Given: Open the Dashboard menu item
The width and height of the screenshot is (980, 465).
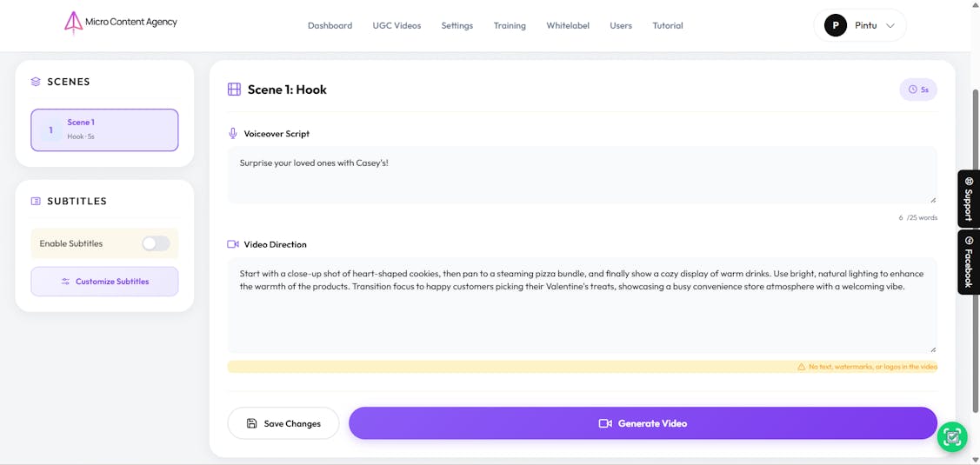Looking at the screenshot, I should click(x=330, y=25).
